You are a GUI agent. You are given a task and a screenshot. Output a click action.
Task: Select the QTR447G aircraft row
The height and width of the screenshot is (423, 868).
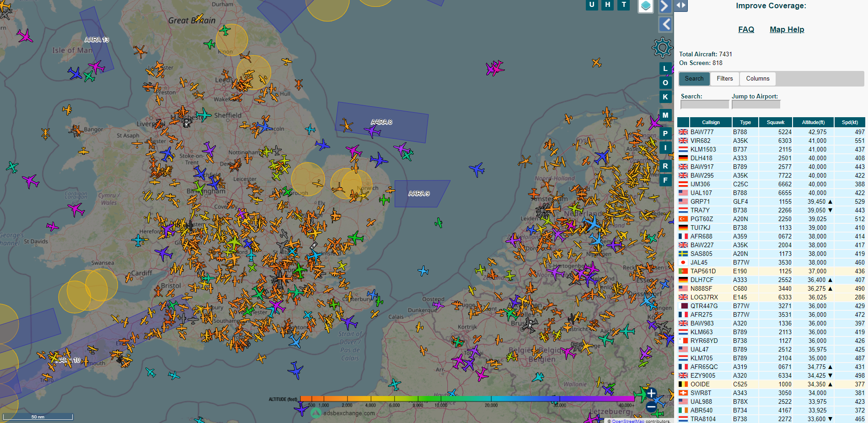point(771,306)
